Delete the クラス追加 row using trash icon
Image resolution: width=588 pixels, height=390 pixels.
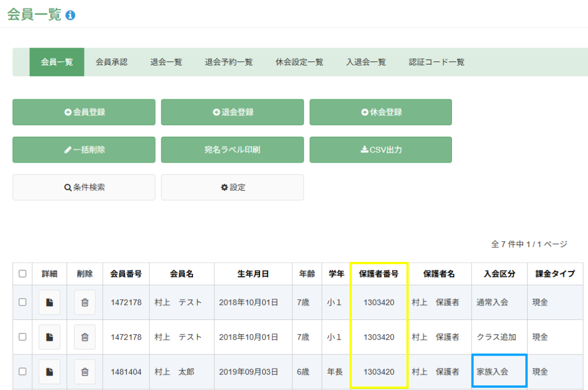pos(84,337)
